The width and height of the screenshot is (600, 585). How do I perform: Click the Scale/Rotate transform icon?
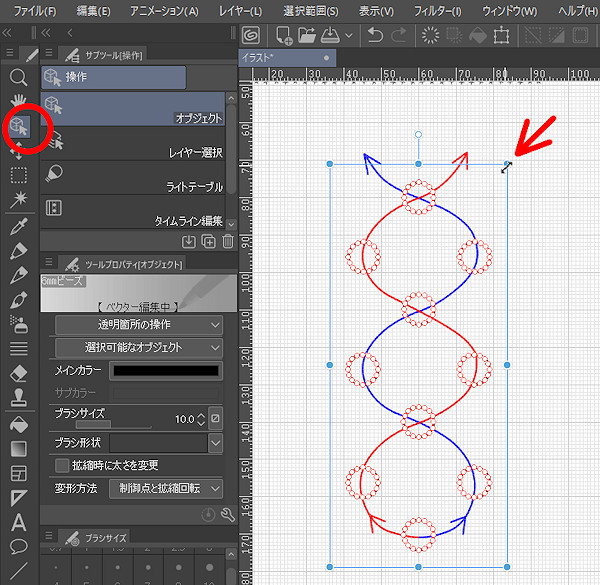[501, 36]
